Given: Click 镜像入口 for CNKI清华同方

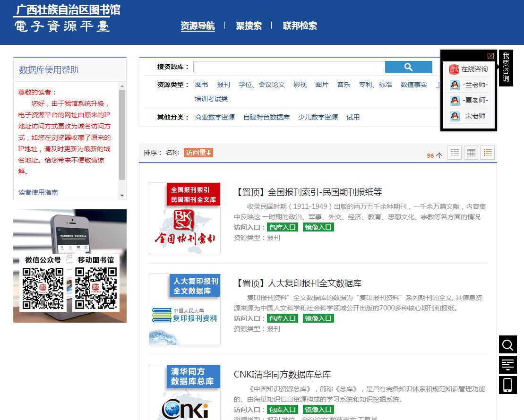Looking at the screenshot, I should point(318,410).
